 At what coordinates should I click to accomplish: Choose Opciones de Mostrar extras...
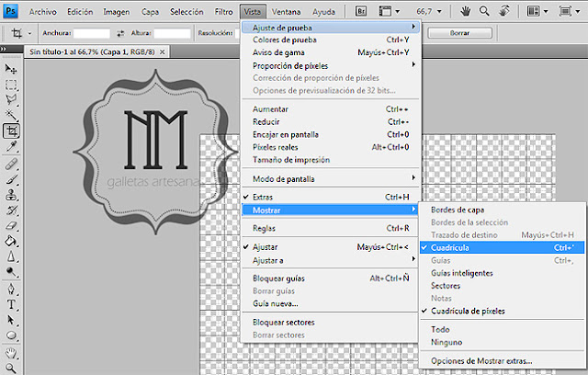click(503, 360)
